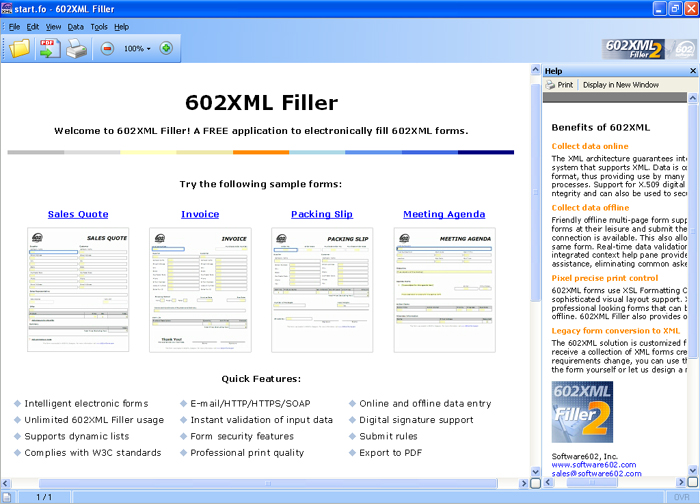
Task: Click the main document scroll down arrow
Action: coord(535,471)
